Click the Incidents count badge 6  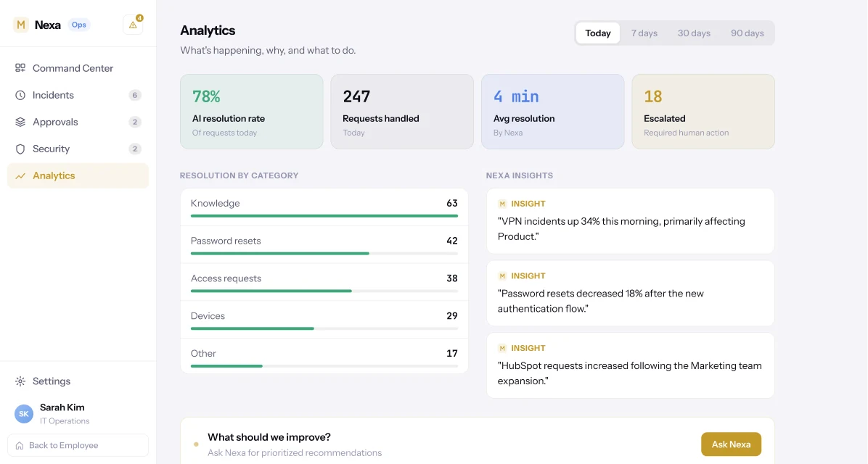click(x=134, y=95)
